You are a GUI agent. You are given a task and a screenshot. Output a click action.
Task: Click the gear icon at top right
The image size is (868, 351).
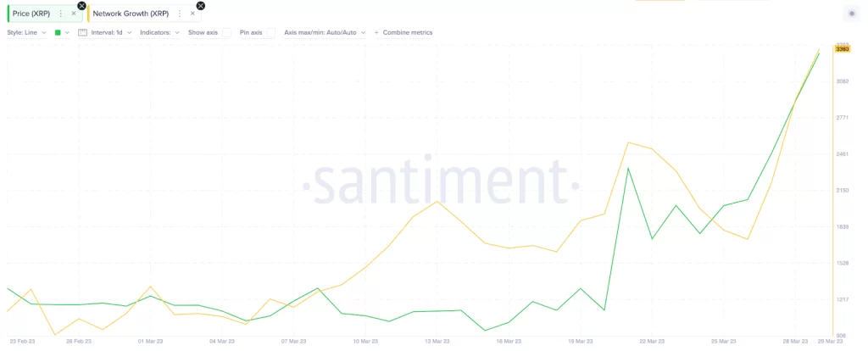click(852, 14)
